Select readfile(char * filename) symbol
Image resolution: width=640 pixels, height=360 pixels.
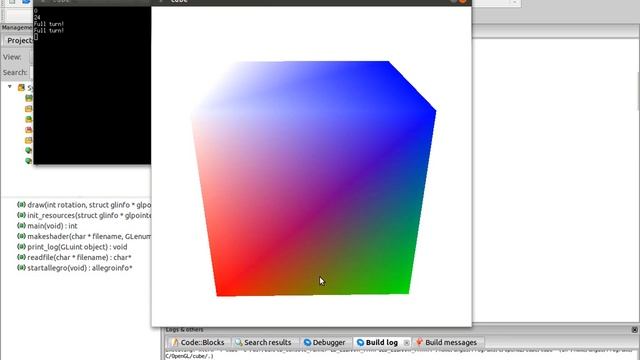tap(79, 258)
